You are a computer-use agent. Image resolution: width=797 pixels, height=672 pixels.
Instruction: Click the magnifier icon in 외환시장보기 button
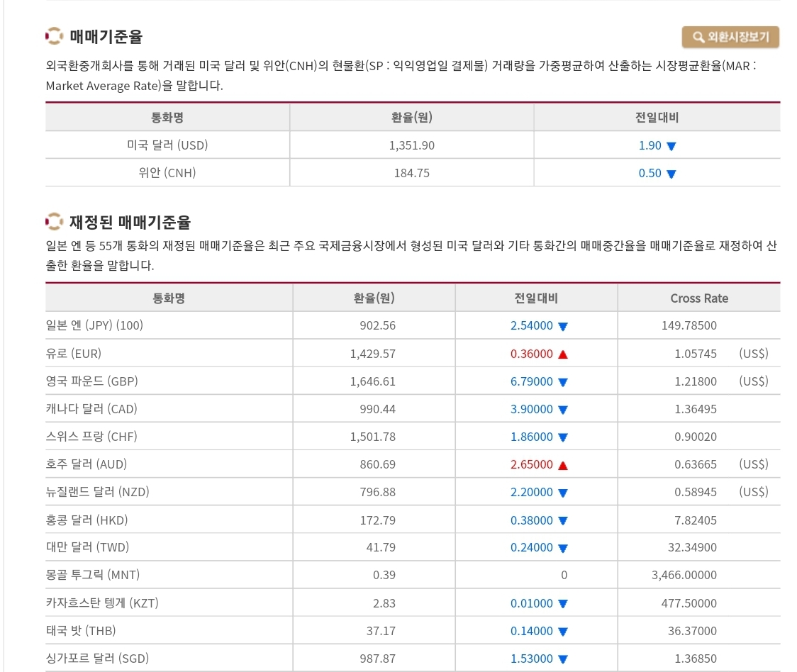[698, 37]
